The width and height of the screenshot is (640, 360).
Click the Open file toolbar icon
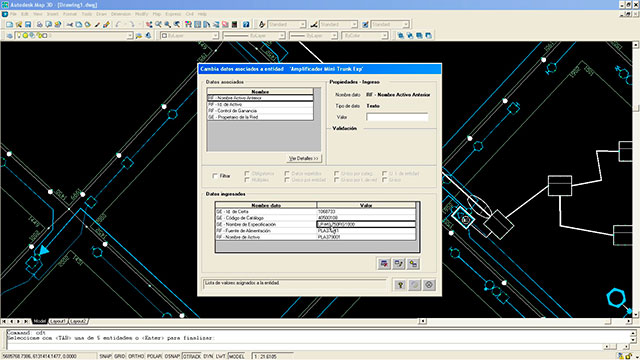(x=19, y=24)
